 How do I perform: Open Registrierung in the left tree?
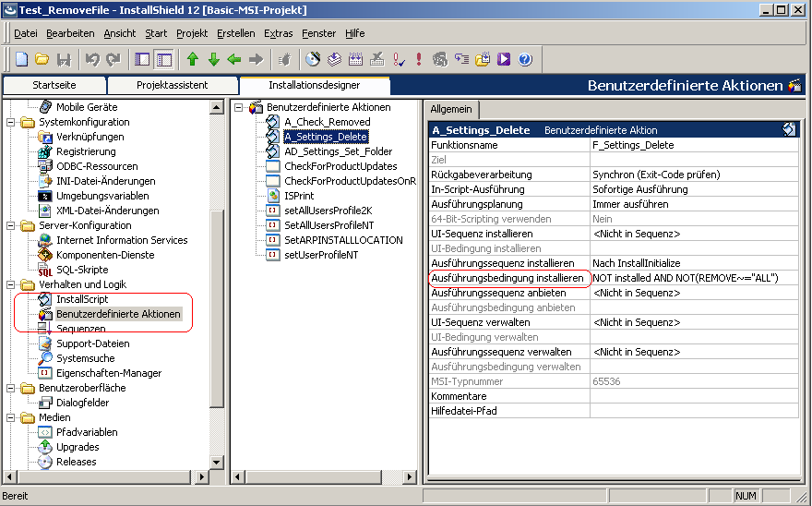pyautogui.click(x=86, y=151)
